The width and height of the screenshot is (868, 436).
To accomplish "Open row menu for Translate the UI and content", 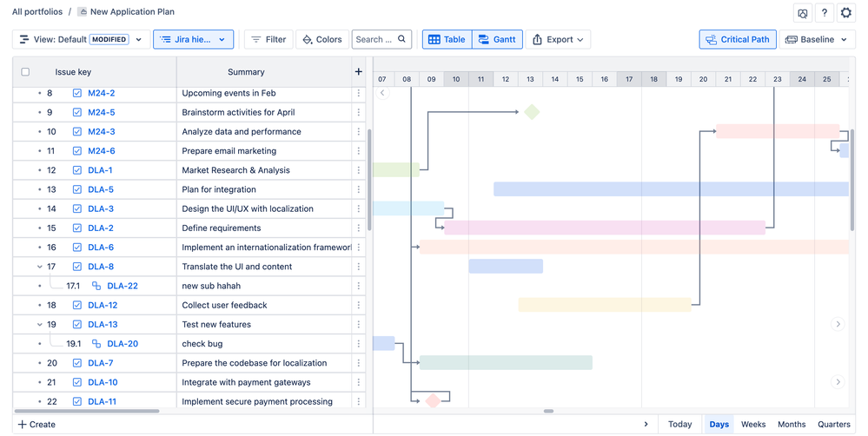I will click(x=359, y=266).
